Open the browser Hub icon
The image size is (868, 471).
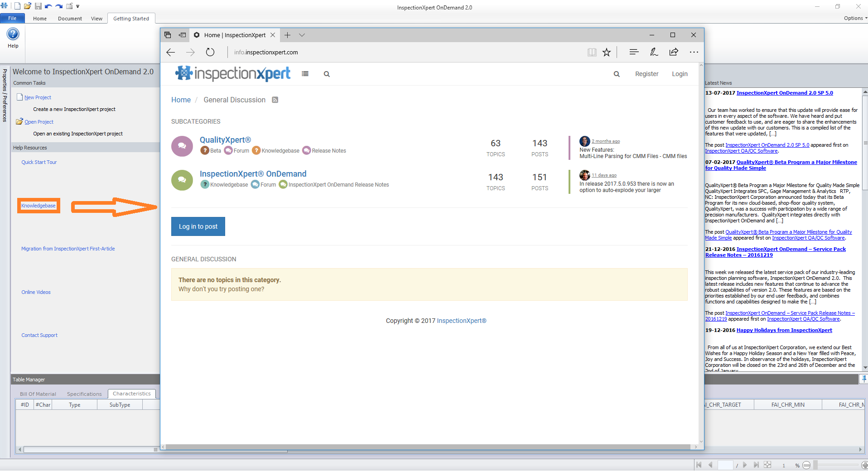[634, 52]
